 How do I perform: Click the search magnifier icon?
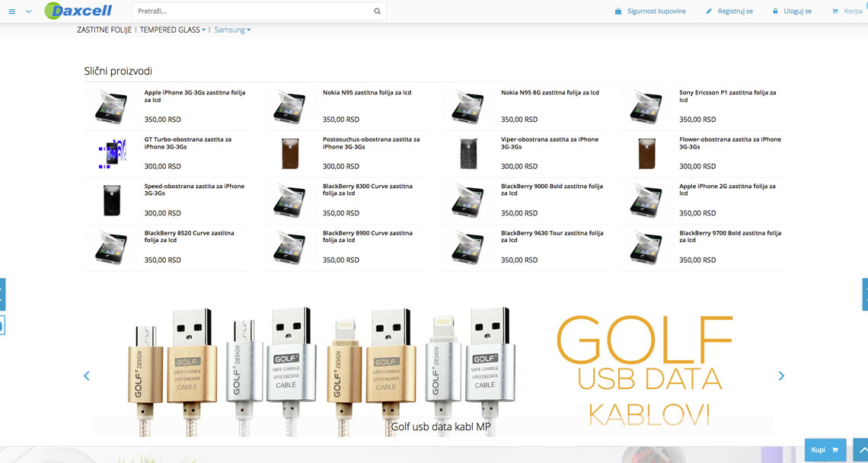(377, 11)
